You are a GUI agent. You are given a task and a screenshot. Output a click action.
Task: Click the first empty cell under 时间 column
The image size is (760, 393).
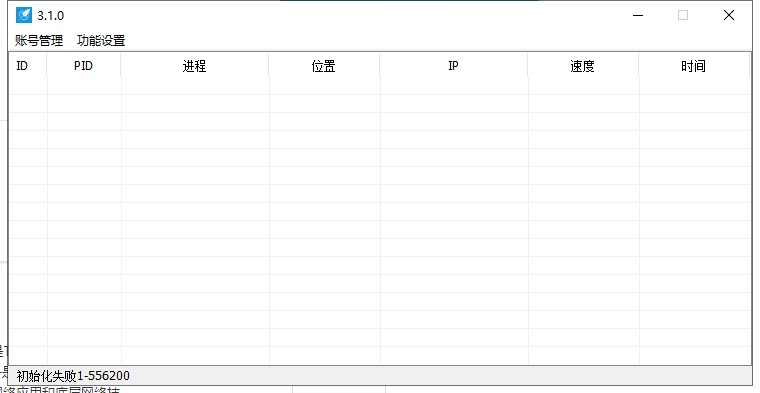(x=695, y=86)
